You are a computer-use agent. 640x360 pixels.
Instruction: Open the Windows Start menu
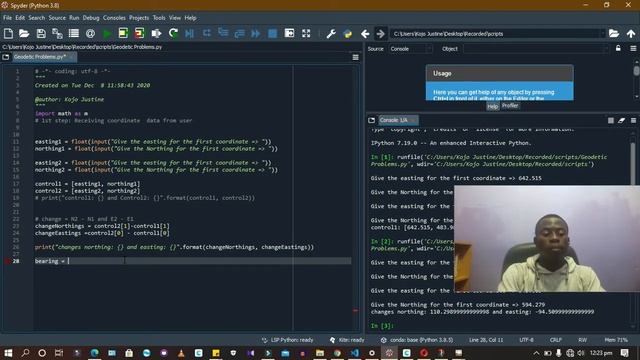pos(8,353)
